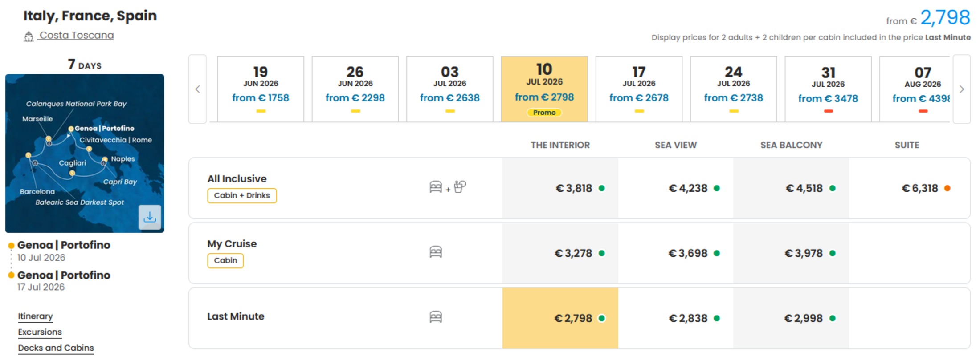Choose My Cruise Sea View at €3,698
This screenshot has width=980, height=356.
pyautogui.click(x=676, y=253)
